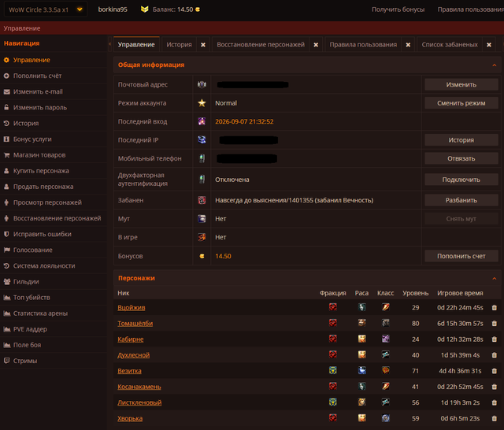Open Система лояльности in the sidebar
504x430 pixels.
[x=44, y=265]
